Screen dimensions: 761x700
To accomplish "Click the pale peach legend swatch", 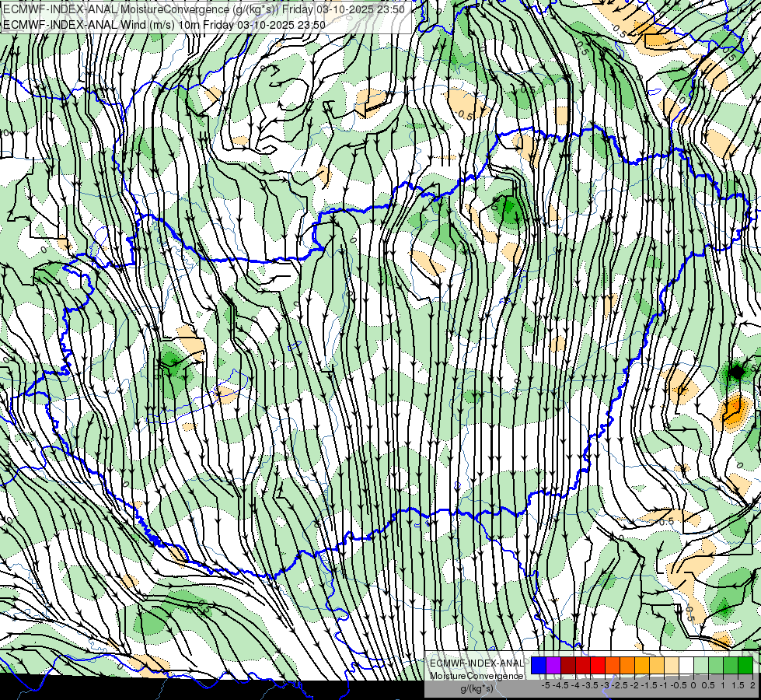I will tap(671, 665).
